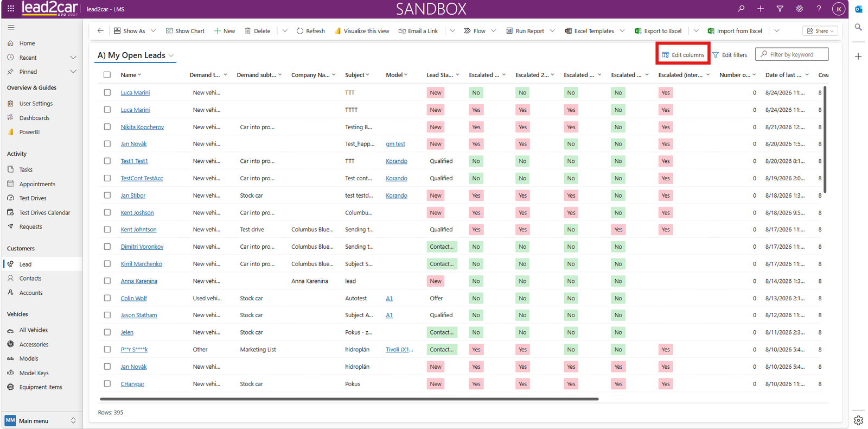Screen dimensions: 868x429
Task: Open the app launcher waffle icon
Action: 11,9
